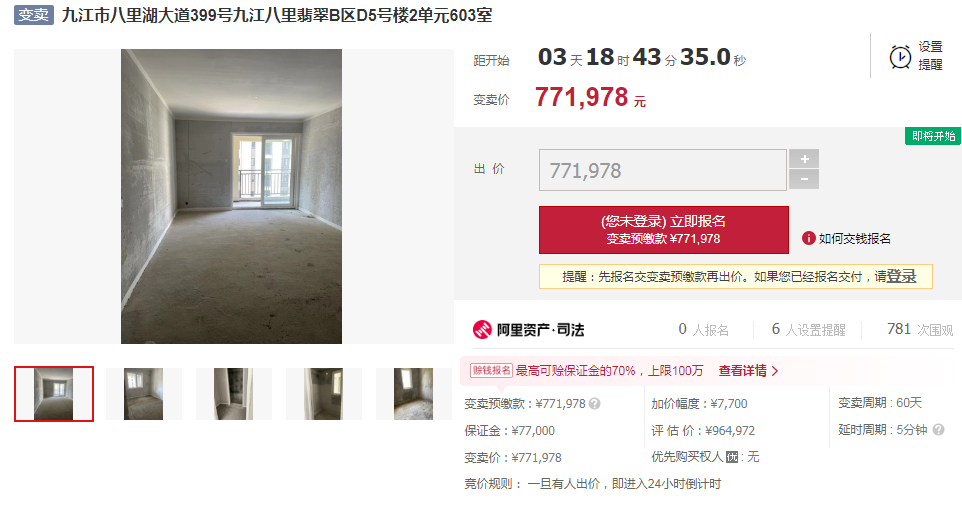Image resolution: width=962 pixels, height=511 pixels.
Task: Select the fifth room photo thumbnail
Action: 413,394
